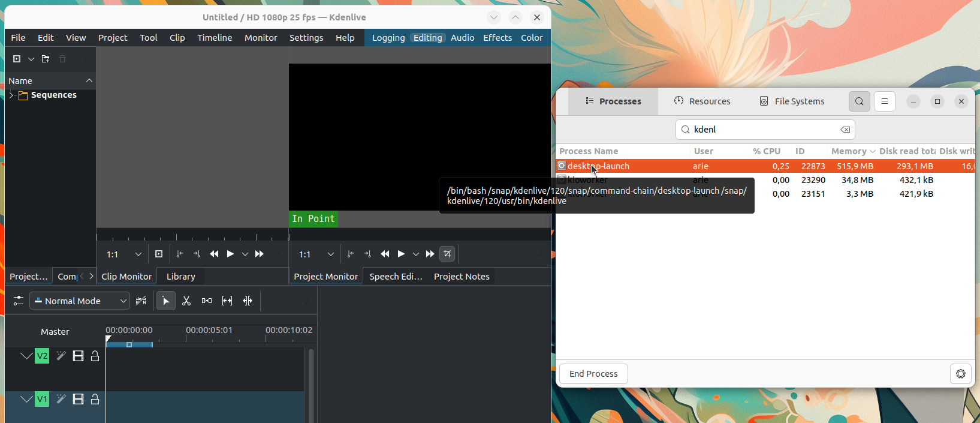Toggle V2 track effects wand
Image resolution: width=980 pixels, height=423 pixels.
(x=61, y=356)
